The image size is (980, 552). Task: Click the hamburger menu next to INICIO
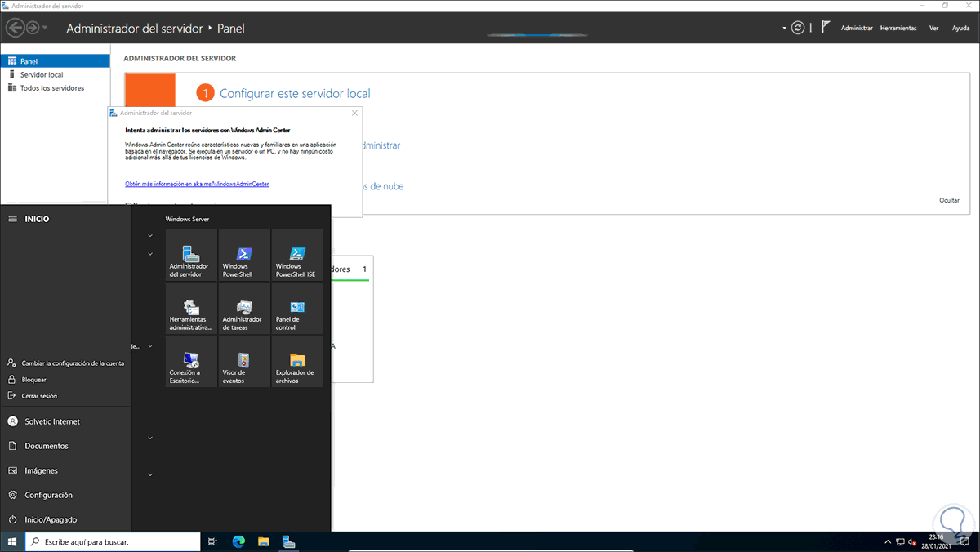tap(12, 219)
